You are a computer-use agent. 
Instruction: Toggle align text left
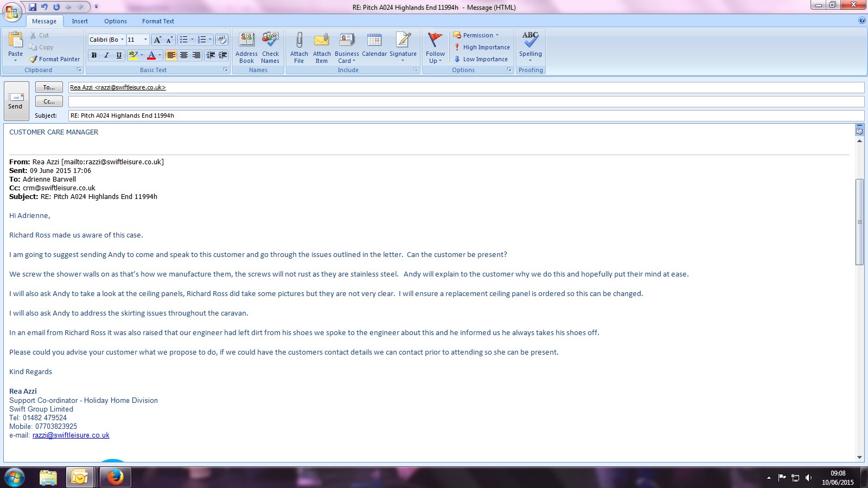click(171, 55)
